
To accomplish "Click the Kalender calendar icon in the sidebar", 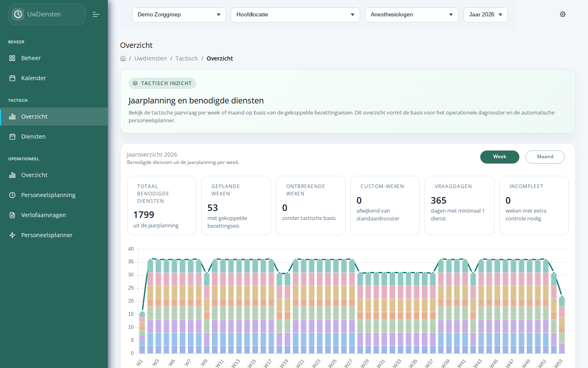I will tap(12, 78).
